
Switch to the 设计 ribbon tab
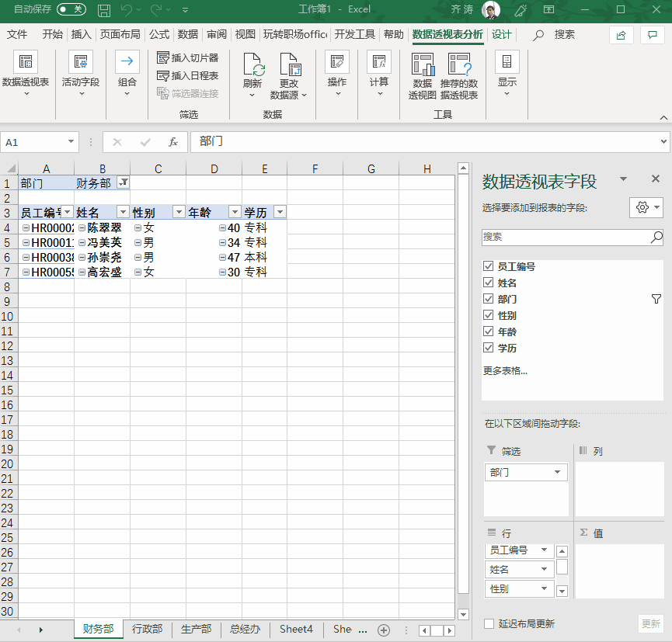pos(501,34)
